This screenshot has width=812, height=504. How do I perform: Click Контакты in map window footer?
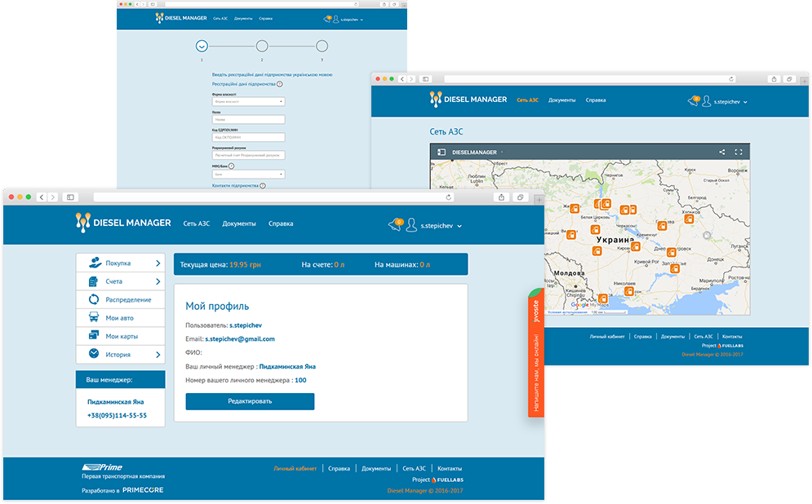732,336
